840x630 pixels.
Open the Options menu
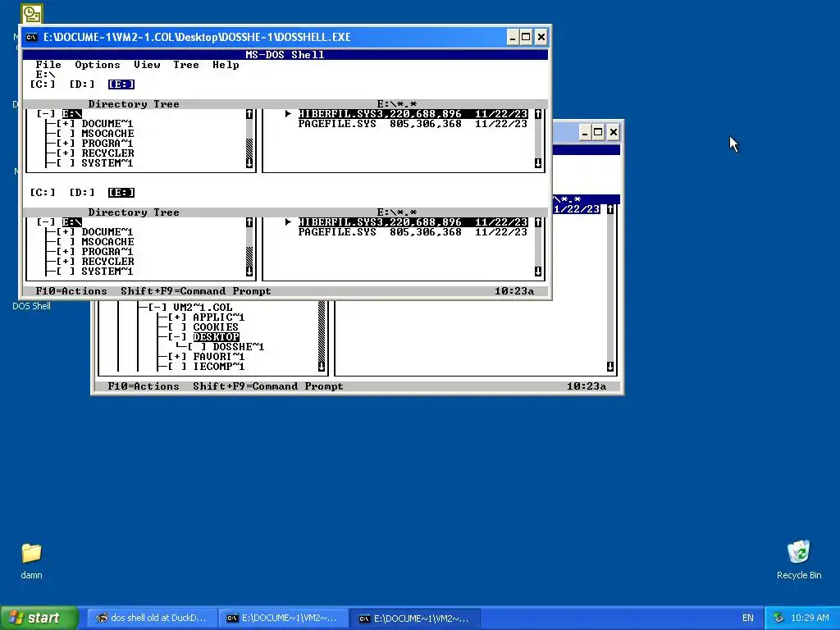(98, 65)
